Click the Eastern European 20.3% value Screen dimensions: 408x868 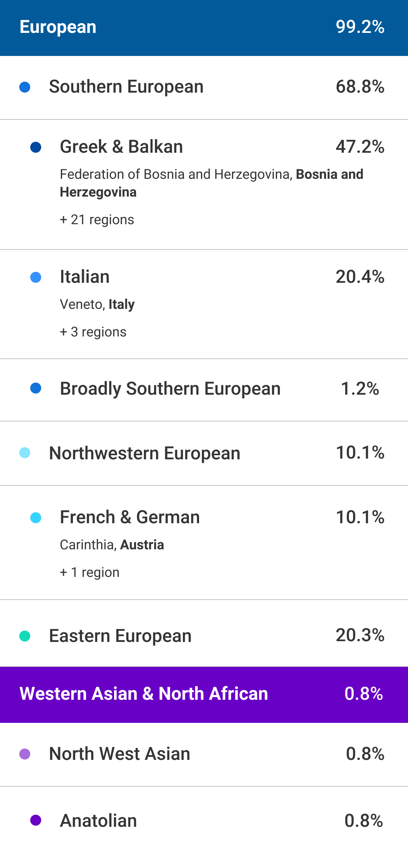360,635
